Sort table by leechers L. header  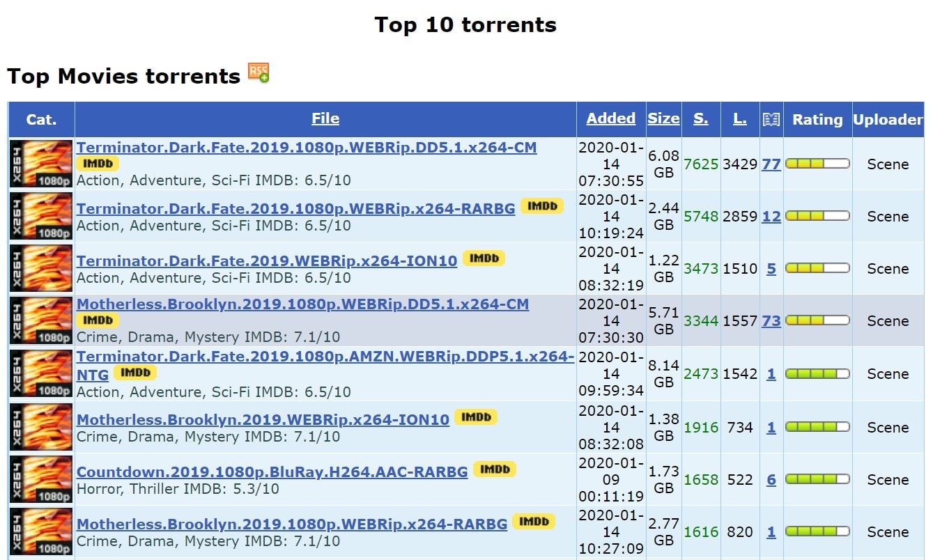point(740,118)
